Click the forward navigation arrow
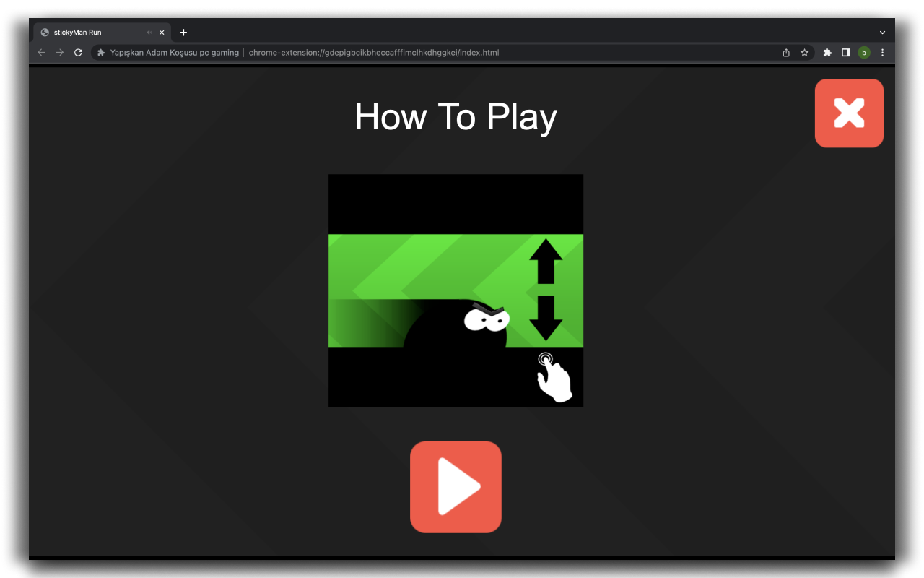The height and width of the screenshot is (578, 924). click(60, 52)
